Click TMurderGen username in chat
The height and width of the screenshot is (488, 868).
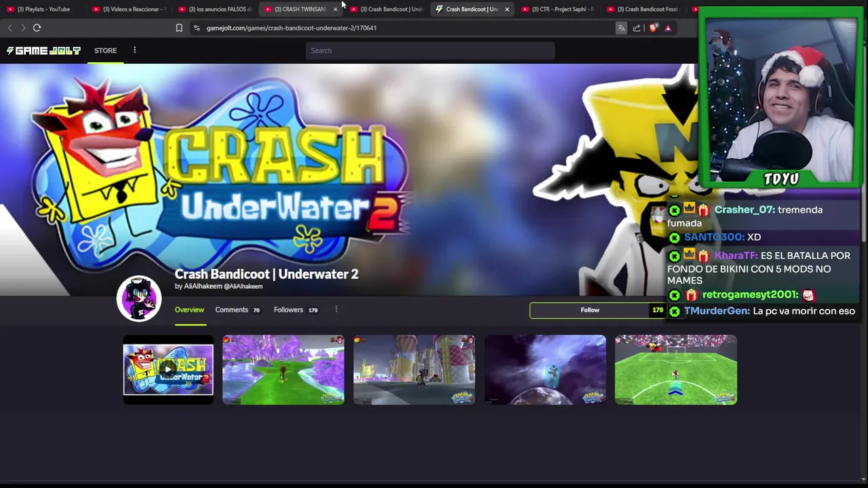tap(717, 311)
